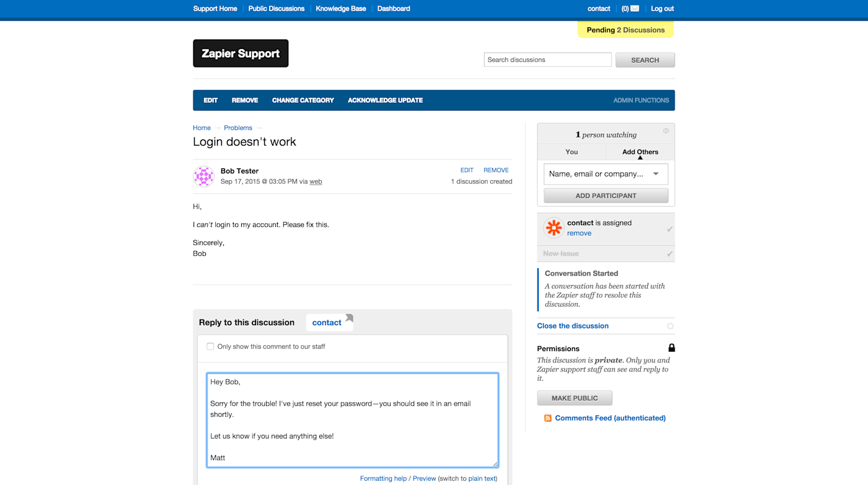This screenshot has height=485, width=868.
Task: View Pending 2 Discussions
Action: coord(626,30)
